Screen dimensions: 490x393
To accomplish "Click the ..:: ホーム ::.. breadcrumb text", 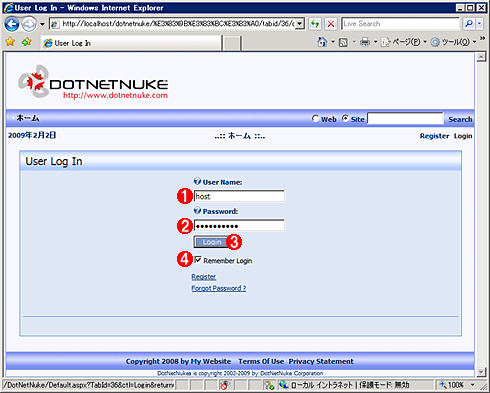I will [240, 136].
